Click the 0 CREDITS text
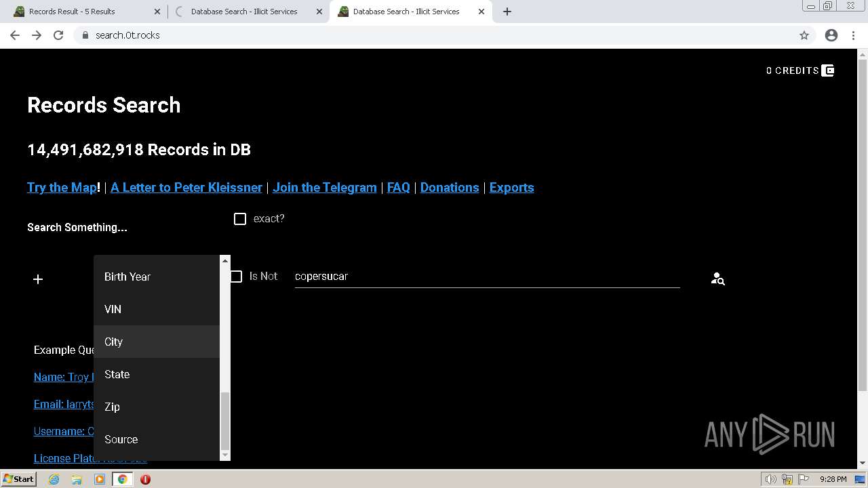Screen dimensions: 868x488 [792, 70]
